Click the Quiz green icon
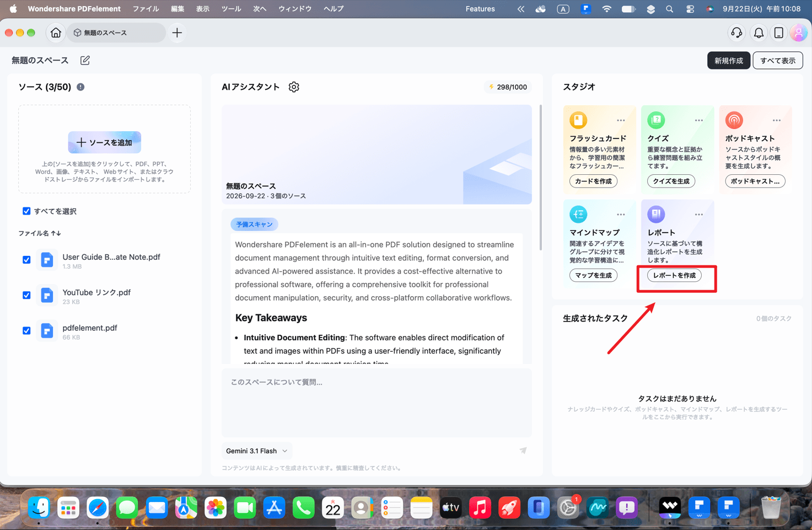Screen dimensions: 812x530 (656, 120)
